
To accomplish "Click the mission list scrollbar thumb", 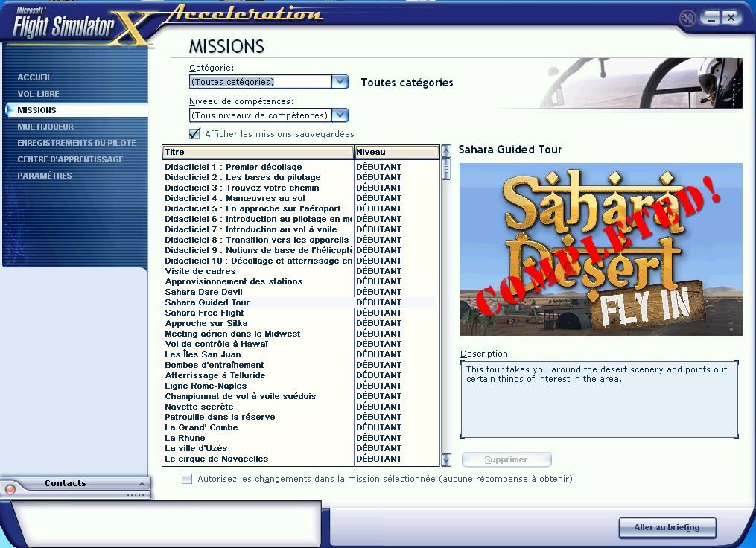I will [x=446, y=169].
